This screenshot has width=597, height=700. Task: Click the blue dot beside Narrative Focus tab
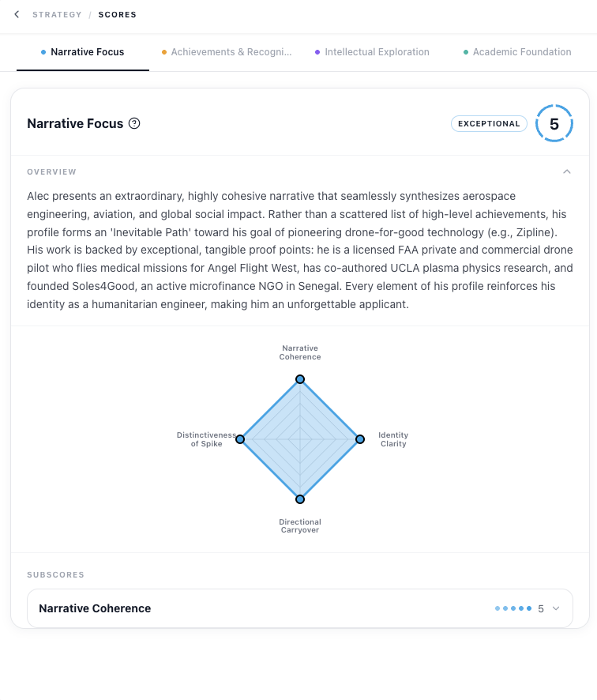43,52
